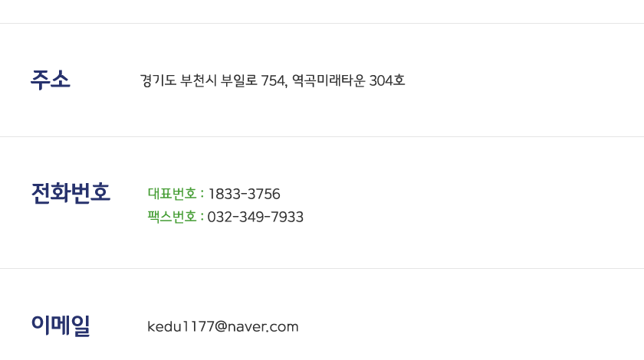The width and height of the screenshot is (644, 360).
Task: Click the divider between 전화번호 and 이메일
Action: pyautogui.click(x=322, y=269)
